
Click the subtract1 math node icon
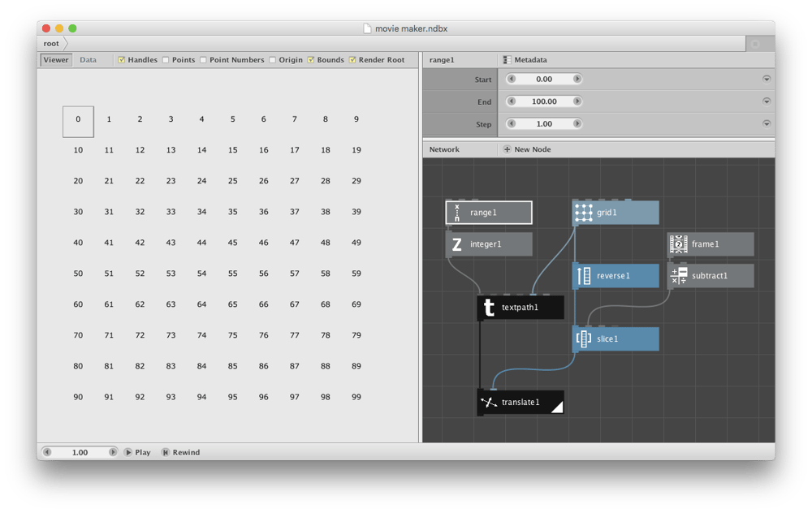click(x=678, y=276)
